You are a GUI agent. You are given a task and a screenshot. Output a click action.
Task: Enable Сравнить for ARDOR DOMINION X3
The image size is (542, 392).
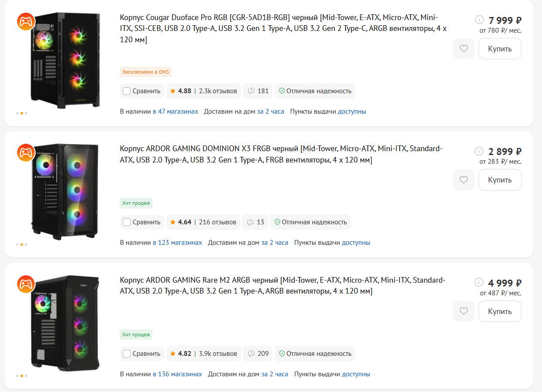coord(127,222)
